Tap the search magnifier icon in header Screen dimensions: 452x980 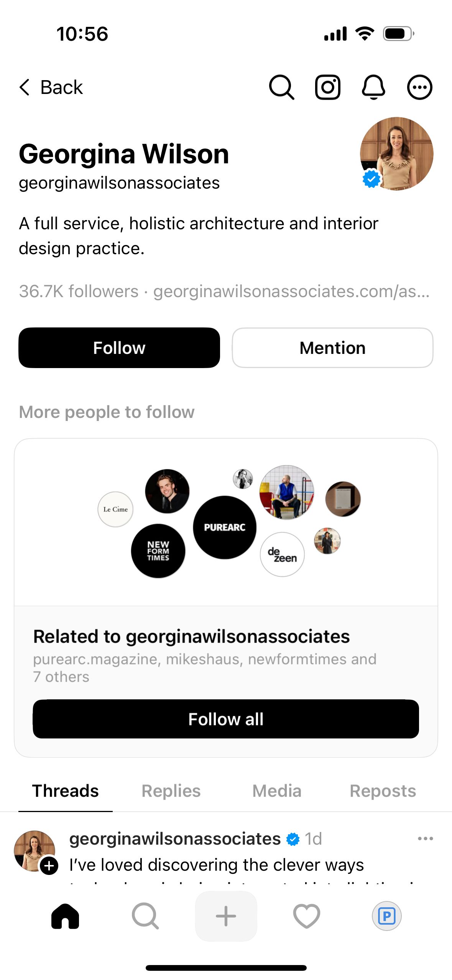pos(281,87)
